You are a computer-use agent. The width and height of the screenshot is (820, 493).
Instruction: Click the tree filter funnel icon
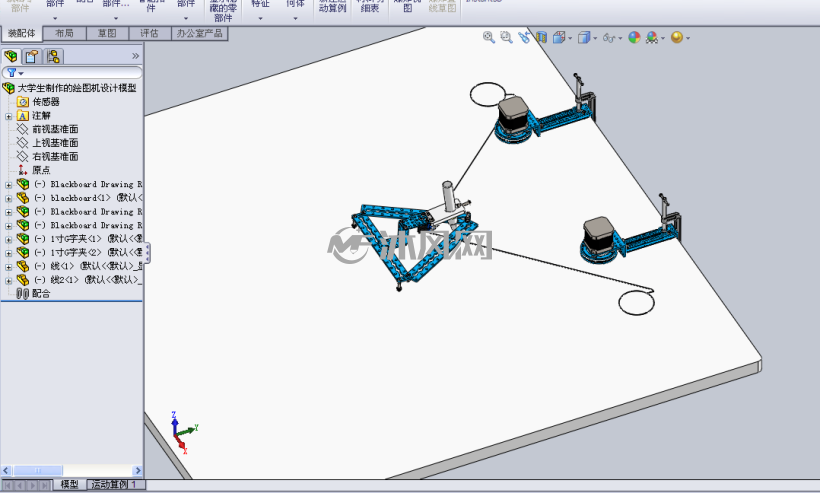(x=11, y=73)
